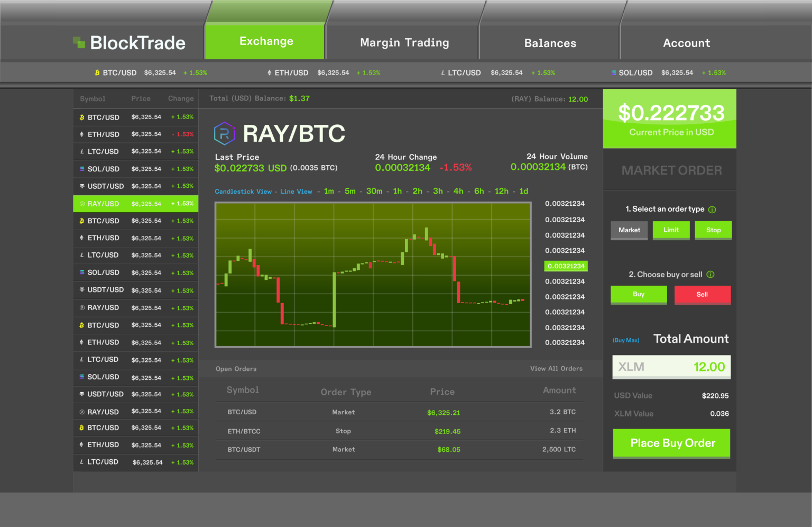This screenshot has width=812, height=527.
Task: Click the RAY coin logo beside RAY/BTC
Action: [224, 133]
